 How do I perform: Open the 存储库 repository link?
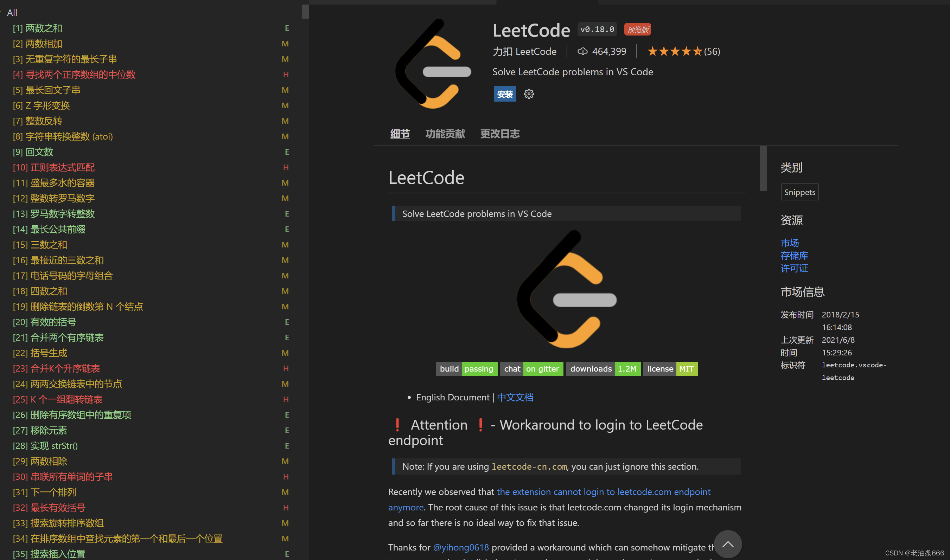pyautogui.click(x=795, y=256)
